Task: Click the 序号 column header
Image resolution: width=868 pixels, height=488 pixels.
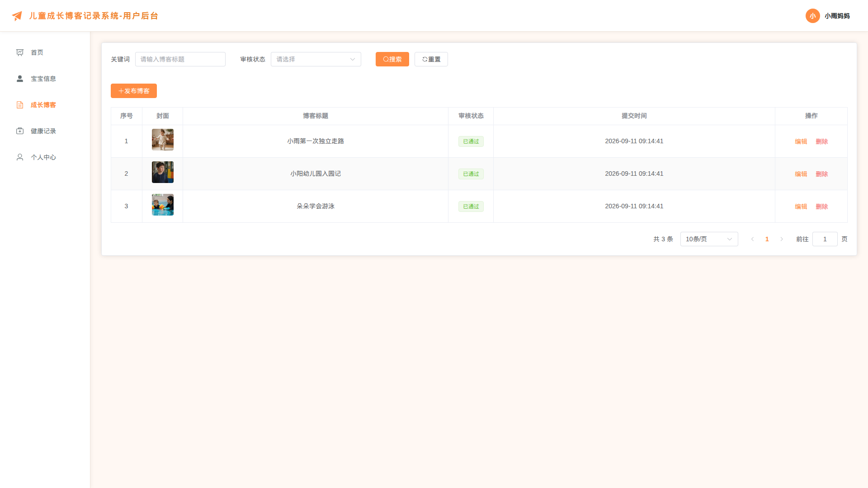Action: pyautogui.click(x=126, y=116)
